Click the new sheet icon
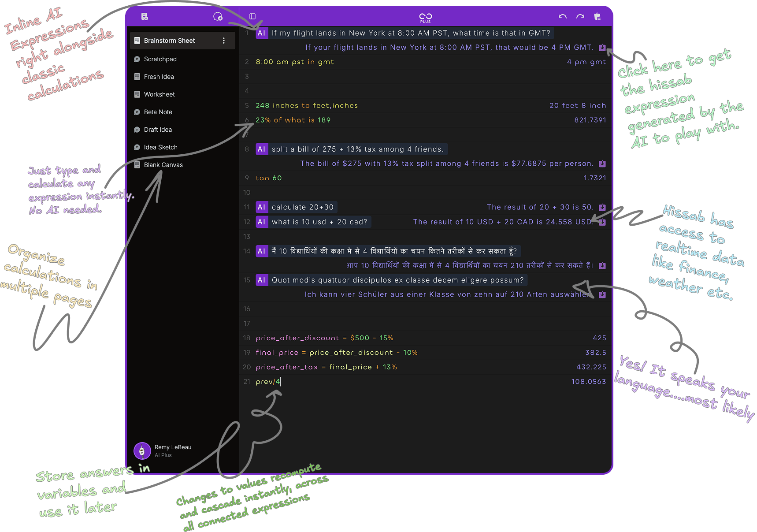 [145, 17]
